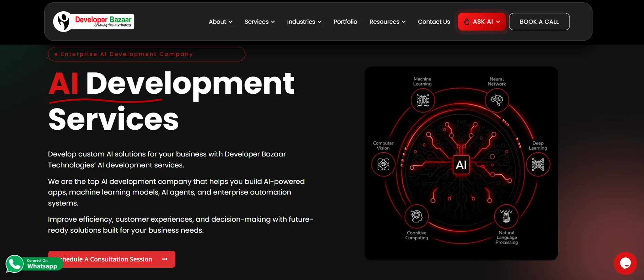Click the Natural Language Processing microphone icon

pyautogui.click(x=506, y=216)
